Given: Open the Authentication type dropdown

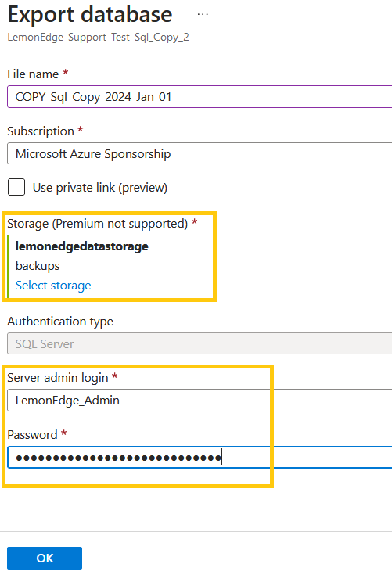Looking at the screenshot, I should (200, 343).
